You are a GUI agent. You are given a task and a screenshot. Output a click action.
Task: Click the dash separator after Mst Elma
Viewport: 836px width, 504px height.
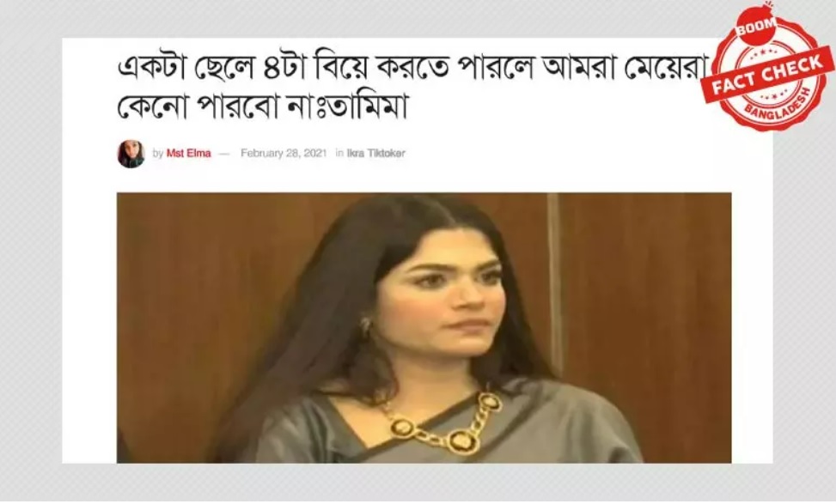(224, 154)
